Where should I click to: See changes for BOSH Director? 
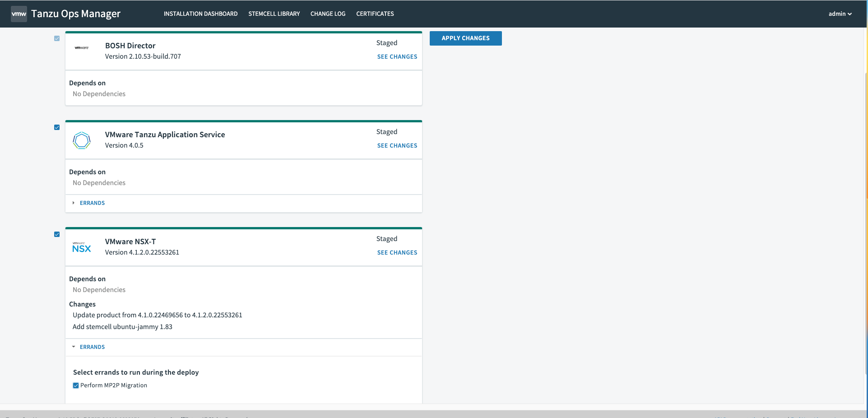tap(397, 57)
